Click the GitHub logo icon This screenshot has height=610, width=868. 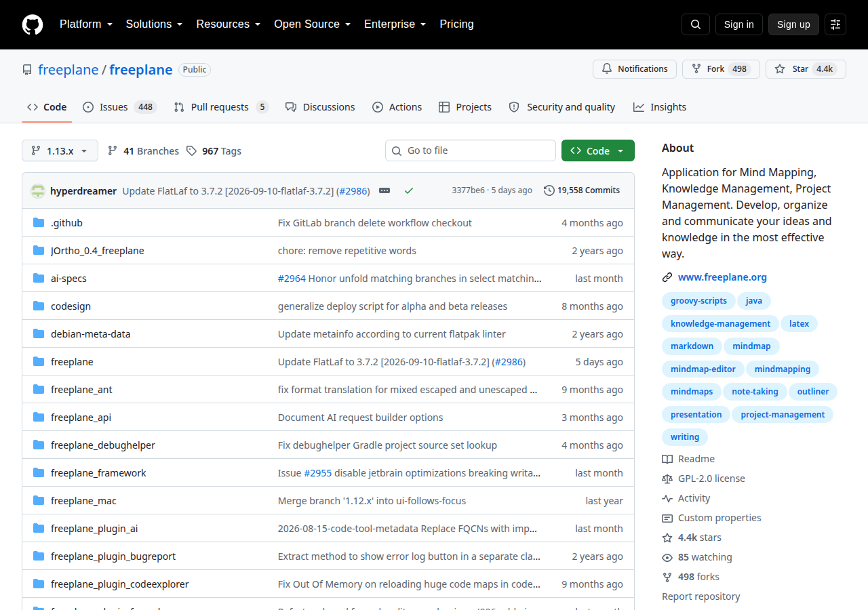(33, 24)
